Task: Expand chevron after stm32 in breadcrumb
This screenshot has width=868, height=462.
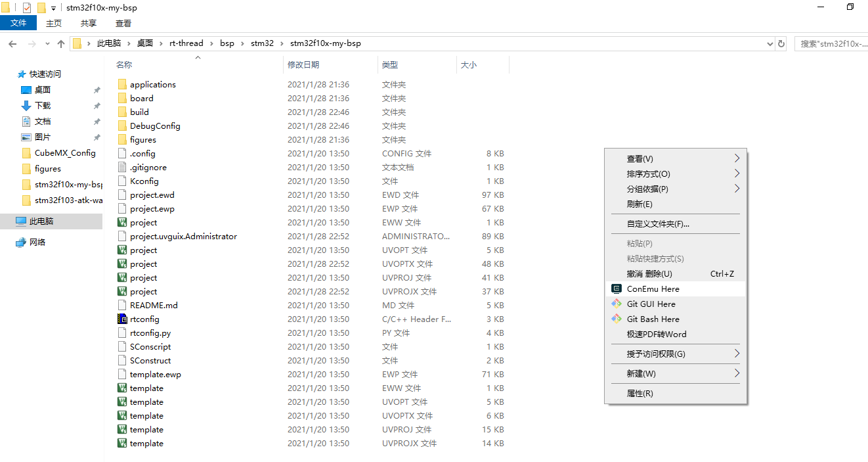Action: [x=282, y=43]
